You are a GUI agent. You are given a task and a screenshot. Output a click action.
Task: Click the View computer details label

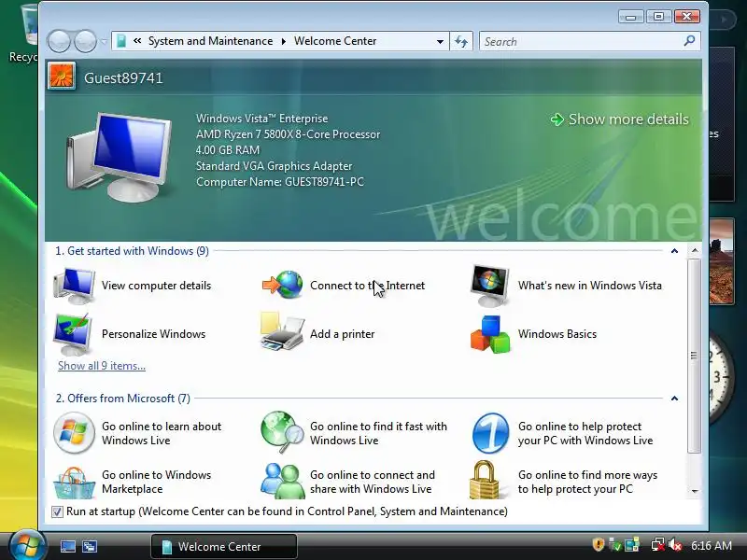tap(156, 286)
